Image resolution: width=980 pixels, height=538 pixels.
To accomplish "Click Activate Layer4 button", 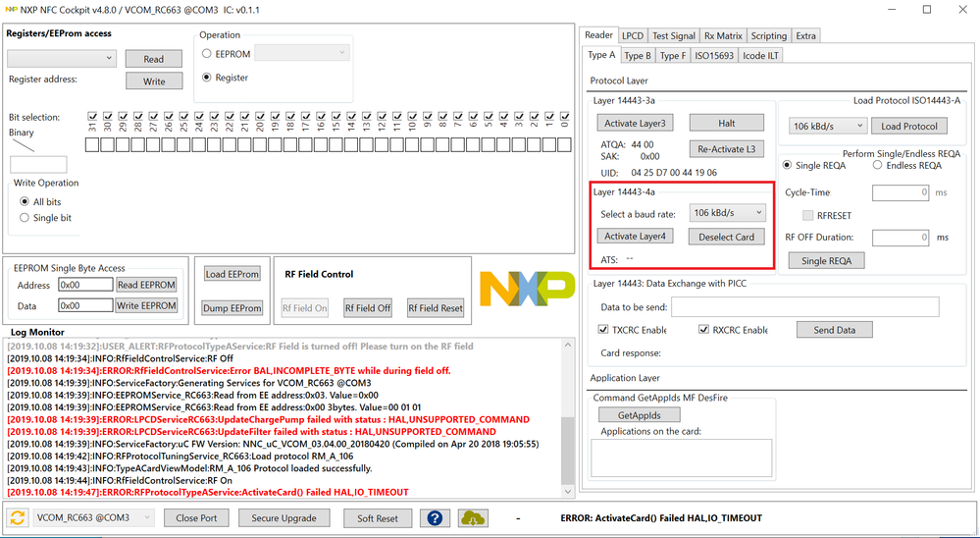I will pyautogui.click(x=635, y=237).
